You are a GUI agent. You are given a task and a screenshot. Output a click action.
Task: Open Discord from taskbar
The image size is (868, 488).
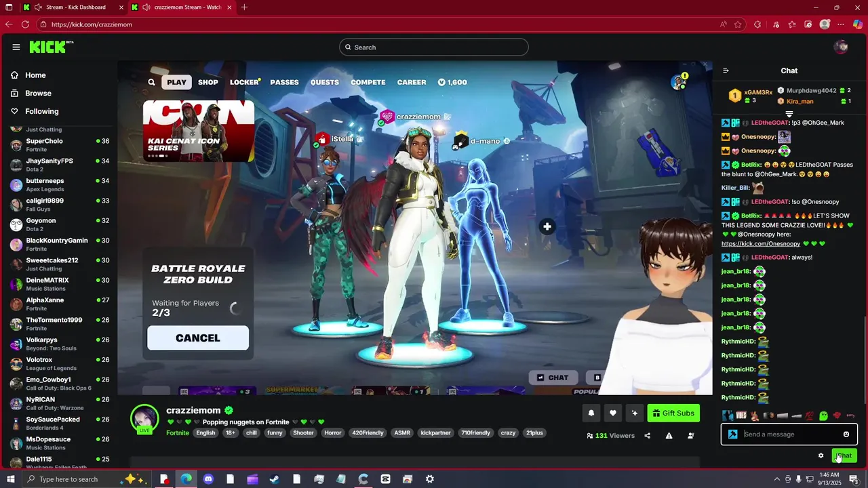tap(208, 479)
